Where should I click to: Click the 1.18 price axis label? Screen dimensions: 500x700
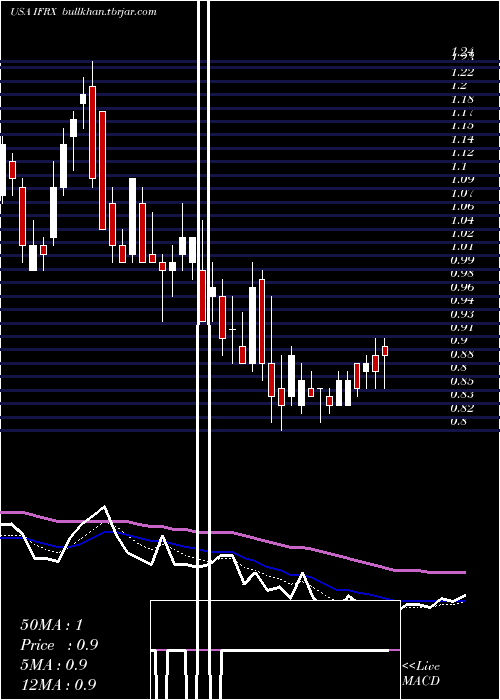(x=462, y=99)
